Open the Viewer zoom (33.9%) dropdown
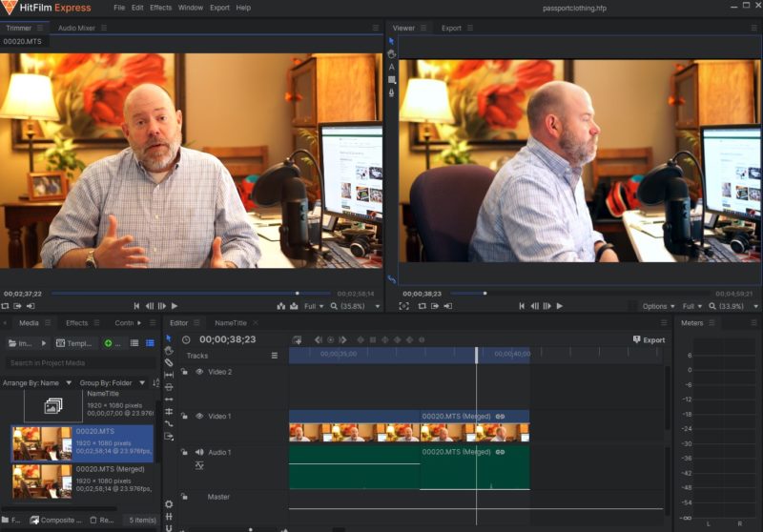Screen dimensions: 763x532 (x=733, y=306)
